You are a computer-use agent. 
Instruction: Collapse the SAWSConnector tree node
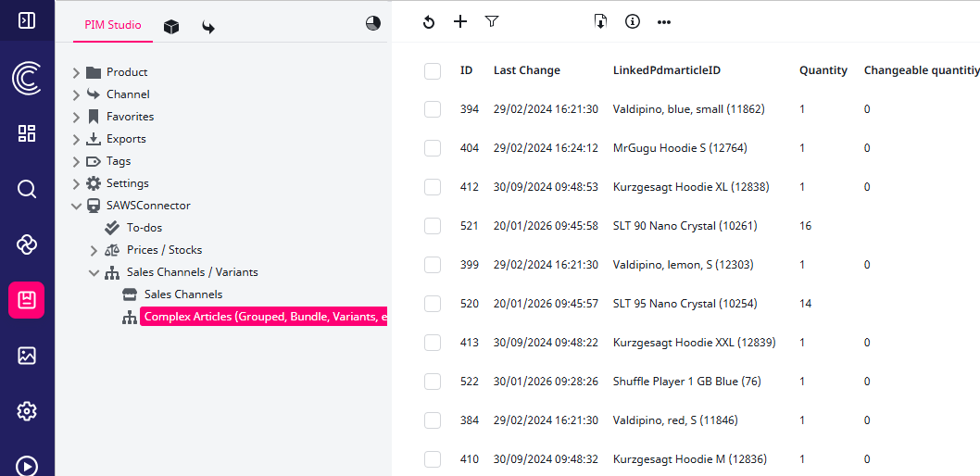(x=77, y=206)
